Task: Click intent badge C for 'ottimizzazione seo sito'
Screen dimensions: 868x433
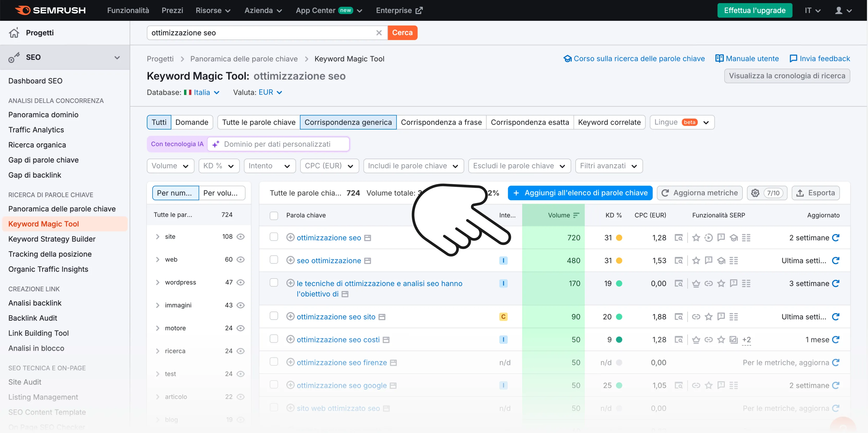Action: [x=503, y=317]
